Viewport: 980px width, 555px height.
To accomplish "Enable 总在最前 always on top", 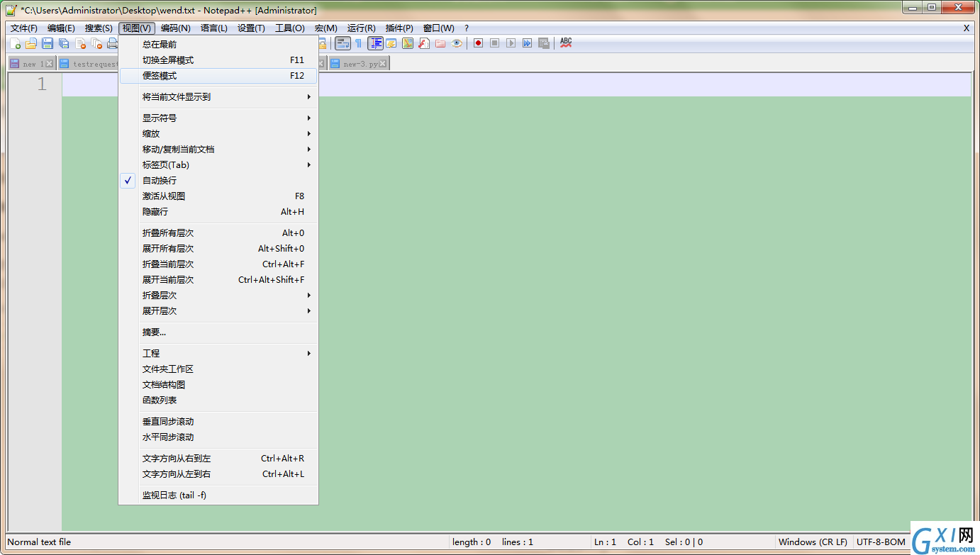I will [218, 45].
